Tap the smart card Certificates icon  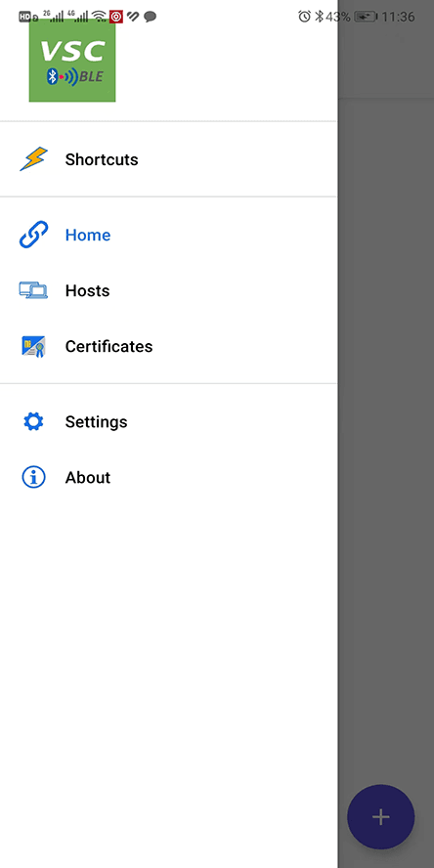34,347
